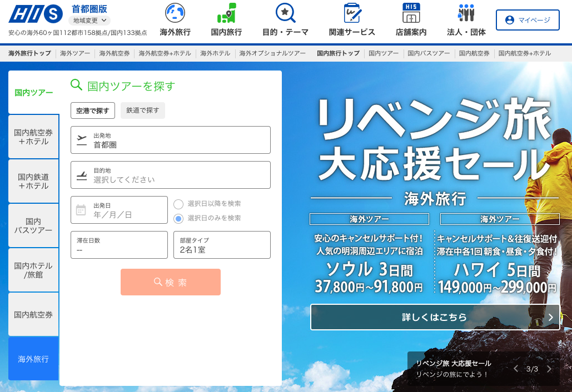Open the 地域変更 region dropdown

89,21
